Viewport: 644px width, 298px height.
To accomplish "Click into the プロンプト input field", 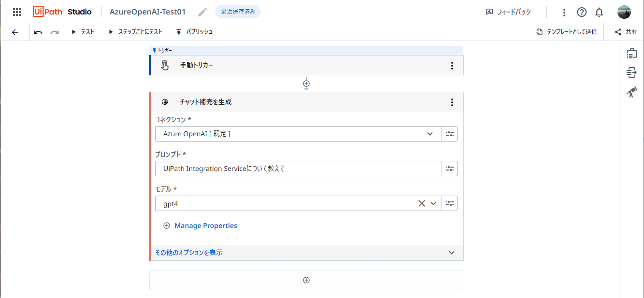I will coord(299,169).
